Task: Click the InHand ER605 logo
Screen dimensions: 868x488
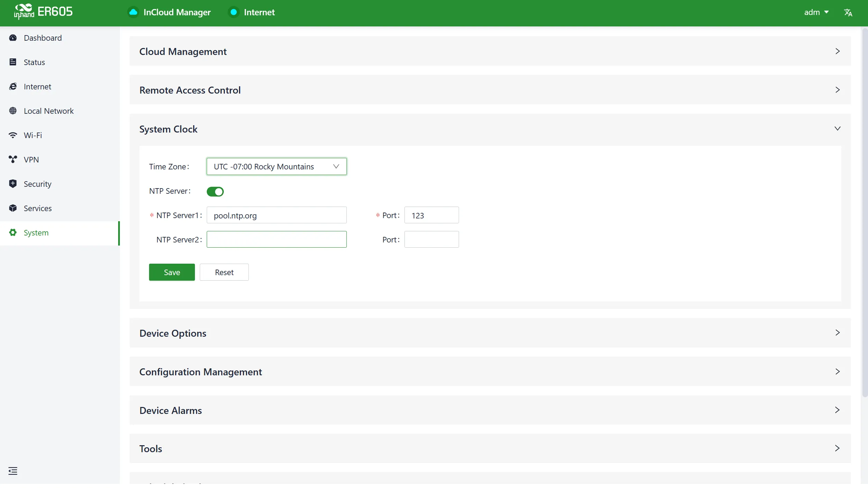Action: 43,12
